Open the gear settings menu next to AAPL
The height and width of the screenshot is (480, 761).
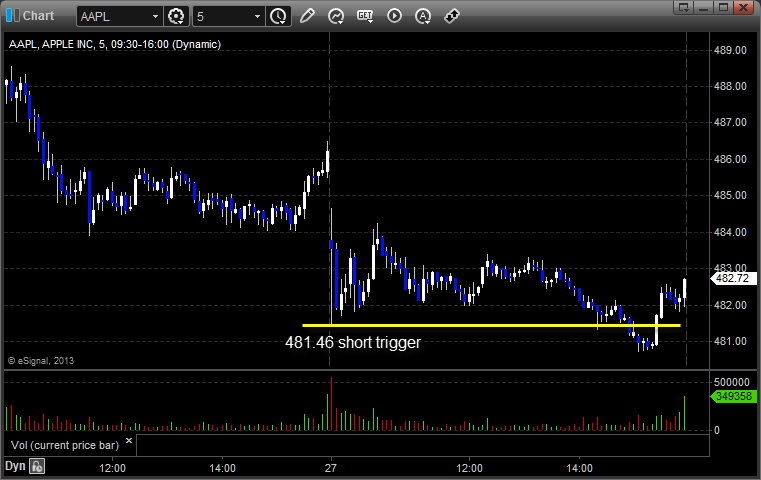pyautogui.click(x=176, y=17)
